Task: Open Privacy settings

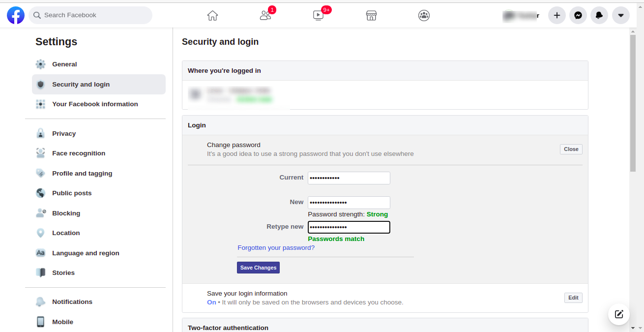Action: click(x=64, y=133)
